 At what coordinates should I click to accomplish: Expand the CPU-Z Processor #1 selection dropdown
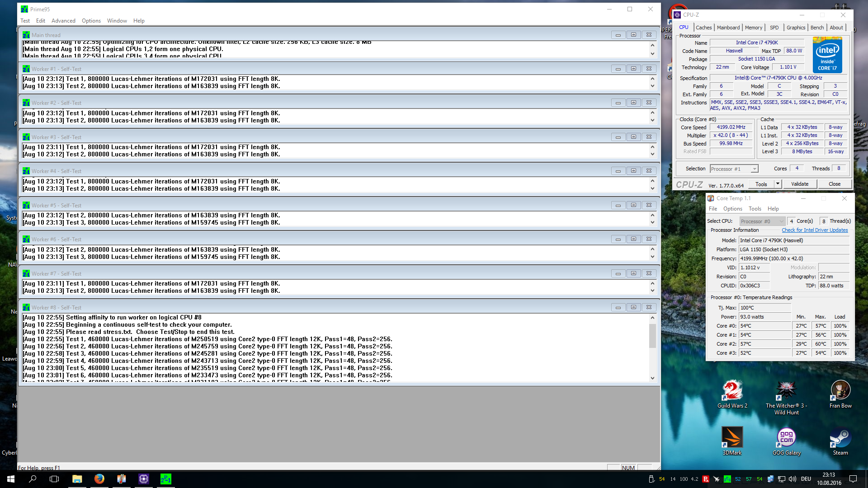click(x=754, y=169)
